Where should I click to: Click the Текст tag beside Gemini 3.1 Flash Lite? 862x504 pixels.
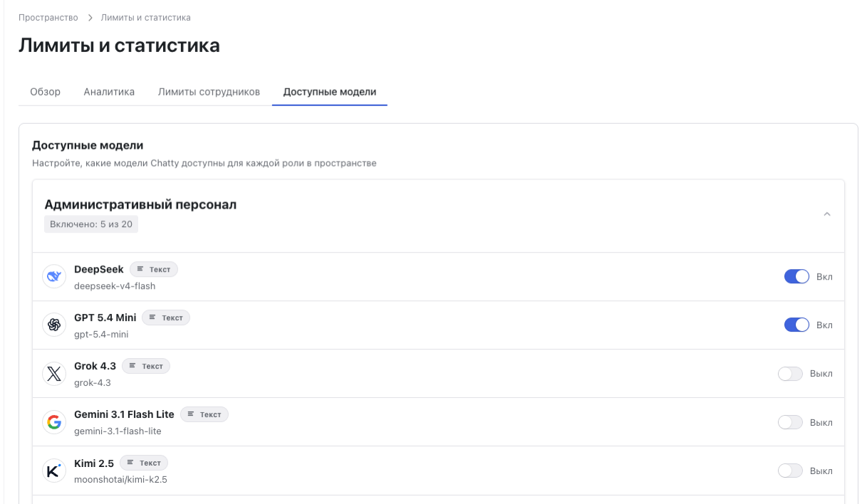204,414
